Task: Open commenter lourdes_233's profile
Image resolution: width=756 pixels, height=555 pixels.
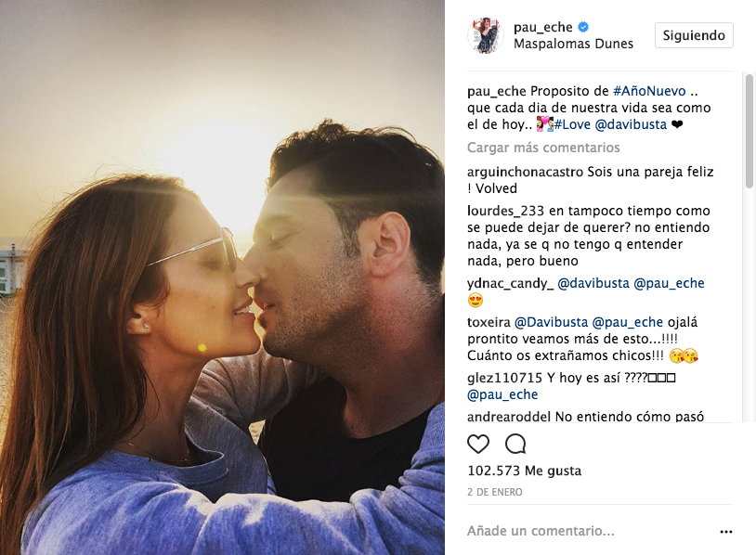Action: (x=505, y=211)
